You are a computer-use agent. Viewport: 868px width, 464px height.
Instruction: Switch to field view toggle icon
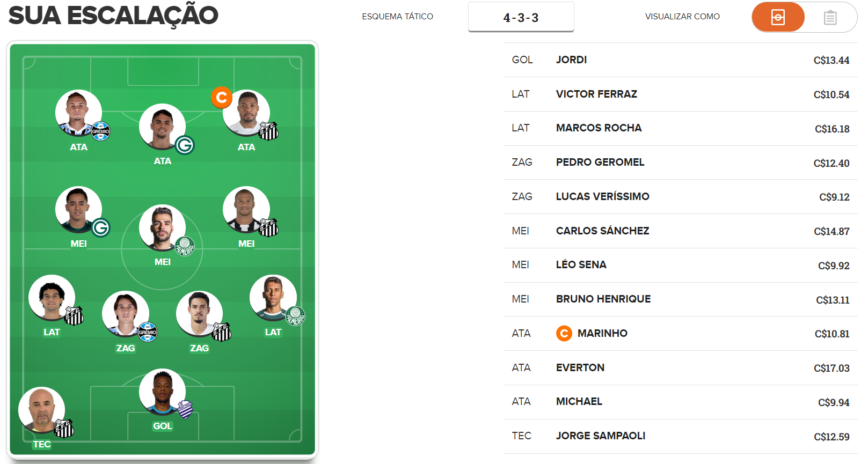(x=778, y=17)
